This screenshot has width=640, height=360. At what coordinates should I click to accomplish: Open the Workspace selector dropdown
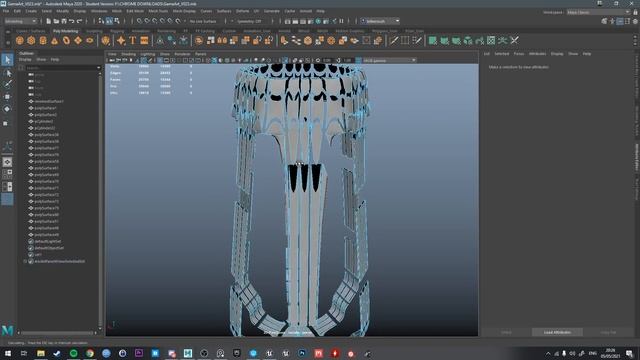pyautogui.click(x=598, y=12)
